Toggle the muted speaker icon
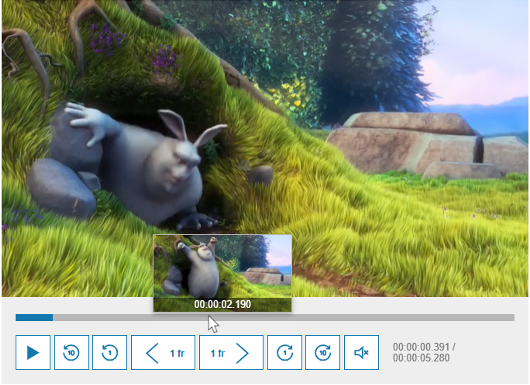 coord(361,353)
